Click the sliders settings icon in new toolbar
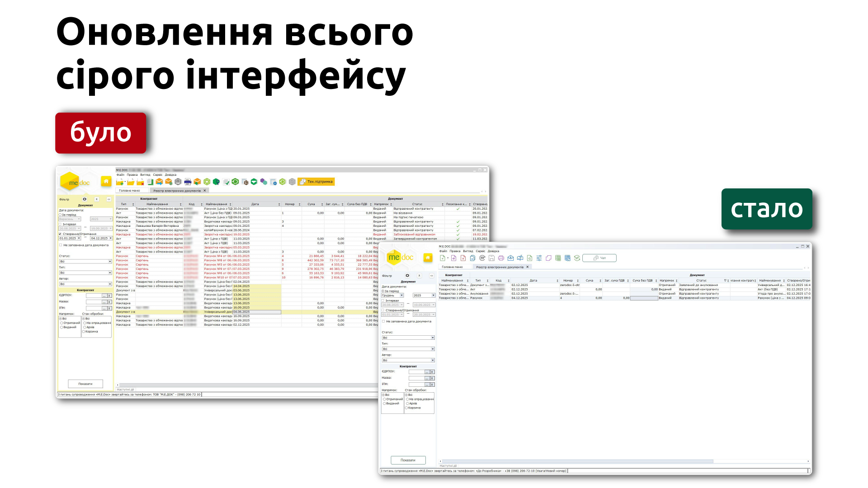 pyautogui.click(x=539, y=258)
